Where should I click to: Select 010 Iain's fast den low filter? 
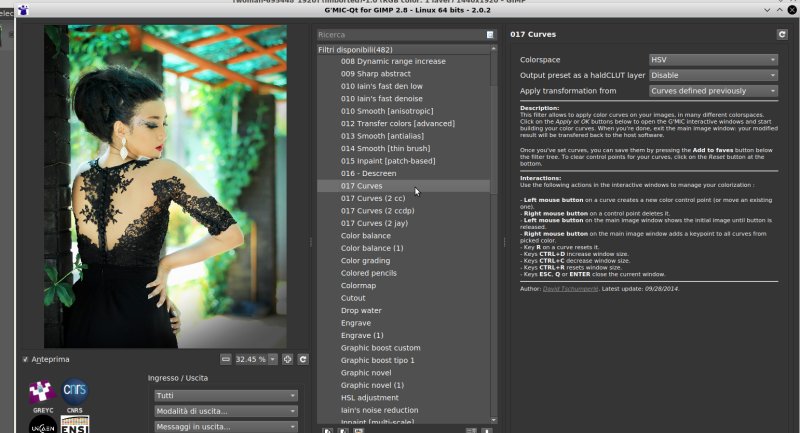(x=382, y=86)
